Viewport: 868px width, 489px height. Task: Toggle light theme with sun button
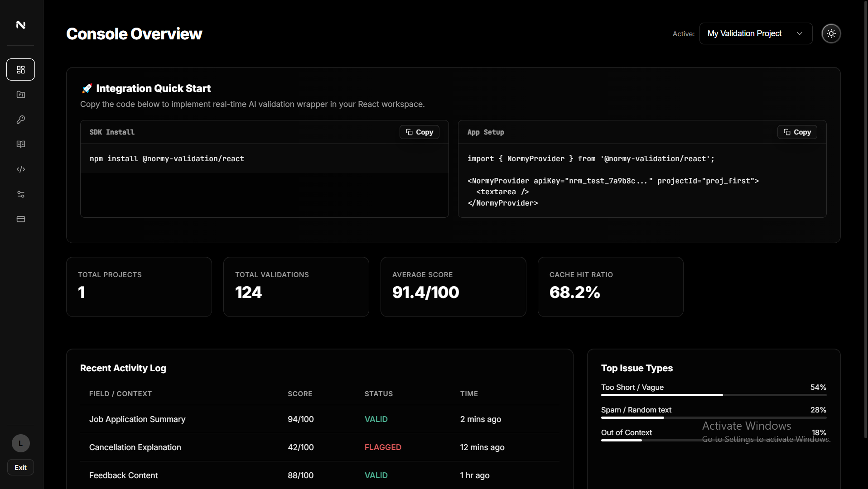(831, 34)
